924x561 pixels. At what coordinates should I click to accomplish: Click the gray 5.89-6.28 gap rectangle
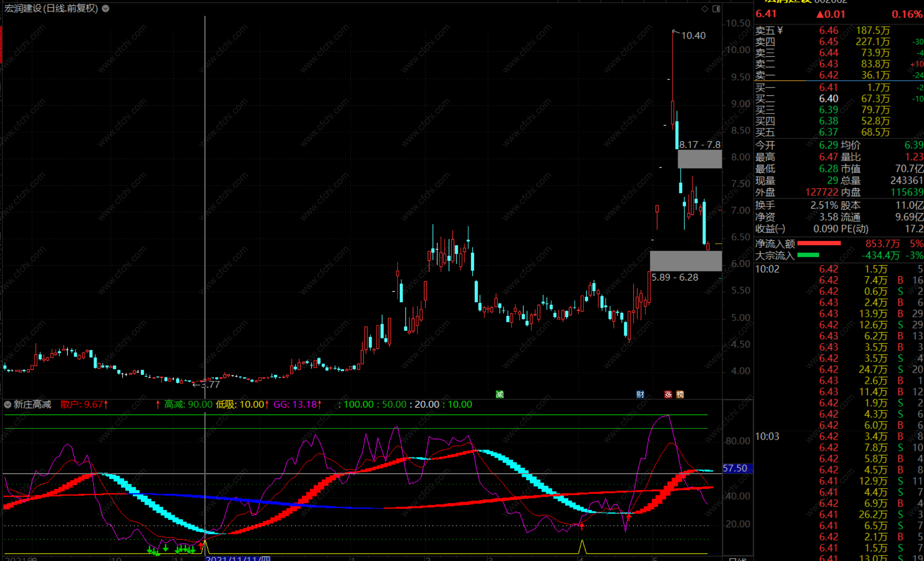tap(686, 261)
